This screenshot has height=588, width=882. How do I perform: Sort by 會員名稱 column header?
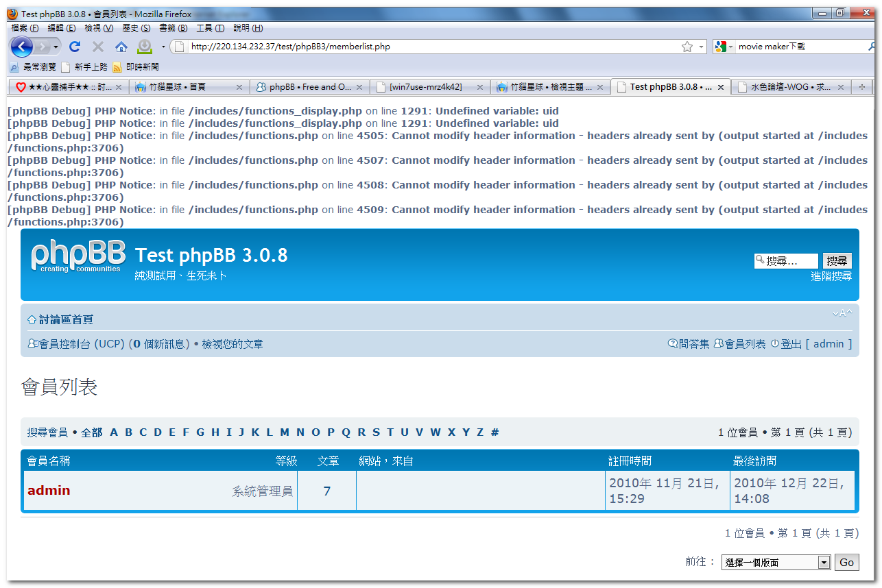click(49, 461)
